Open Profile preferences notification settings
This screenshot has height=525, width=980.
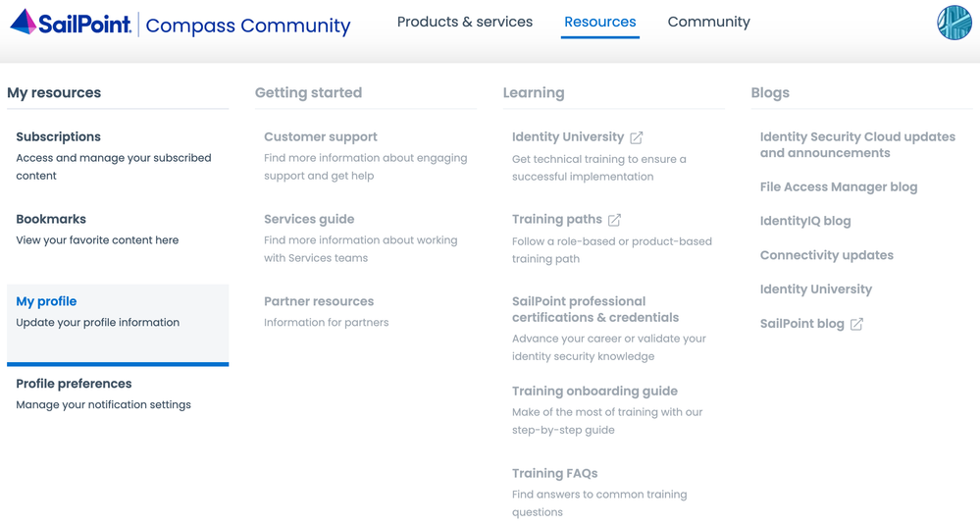(x=74, y=384)
